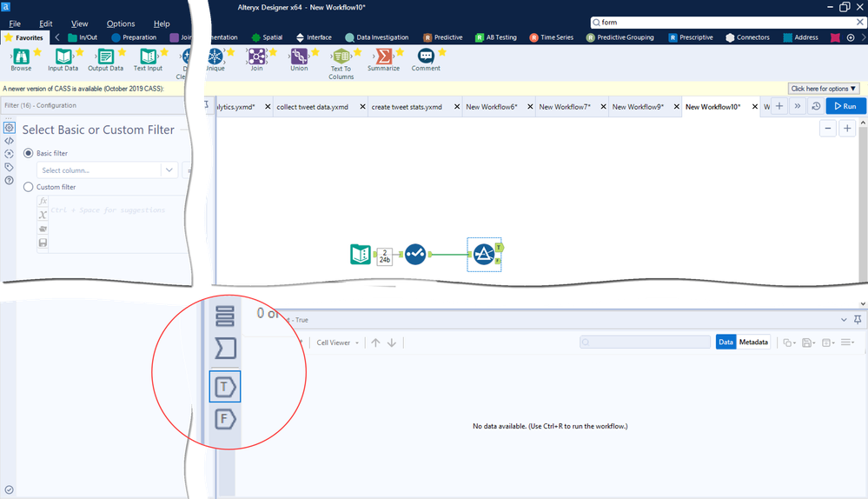868x499 pixels.
Task: Add a new workflow tab
Action: [779, 106]
